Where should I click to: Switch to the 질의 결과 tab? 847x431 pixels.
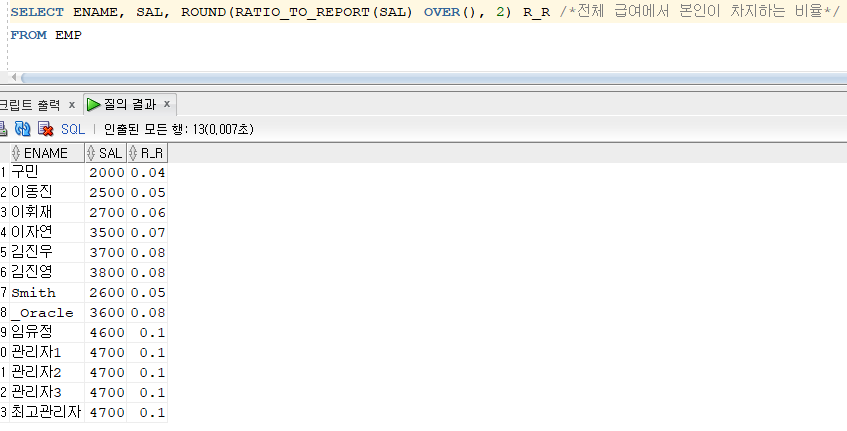coord(129,104)
